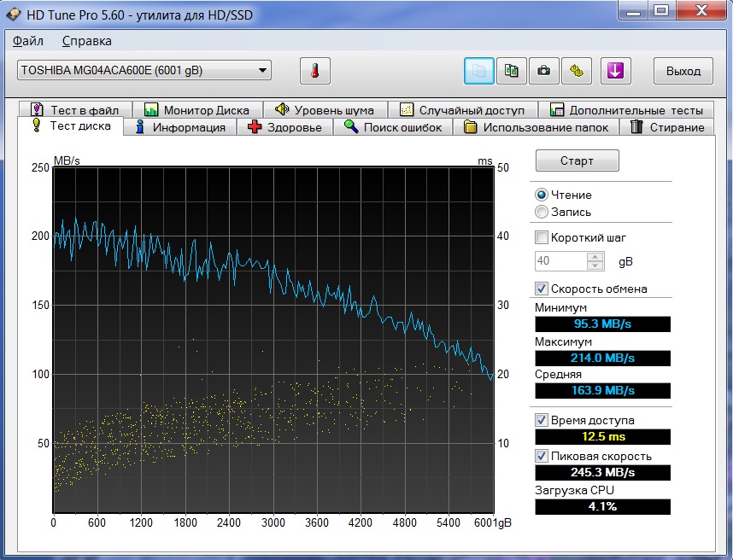Increase the gB value with the up stepper arrow
Viewport: 733px width, 560px height.
click(595, 256)
